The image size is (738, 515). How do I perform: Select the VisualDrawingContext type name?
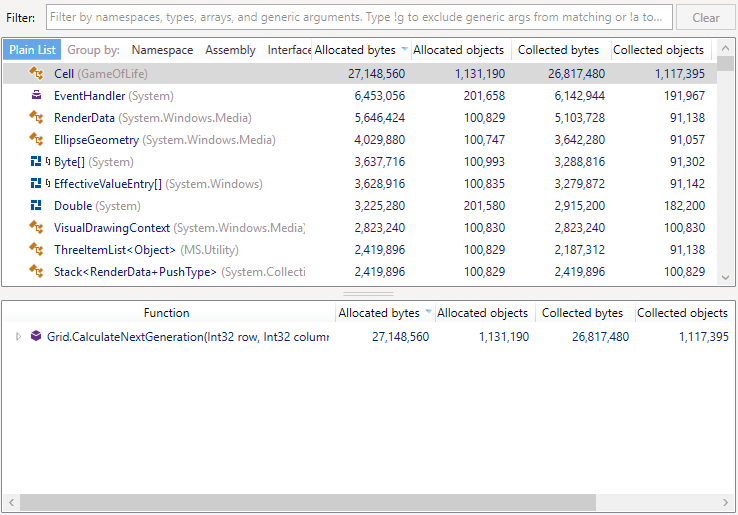(112, 228)
